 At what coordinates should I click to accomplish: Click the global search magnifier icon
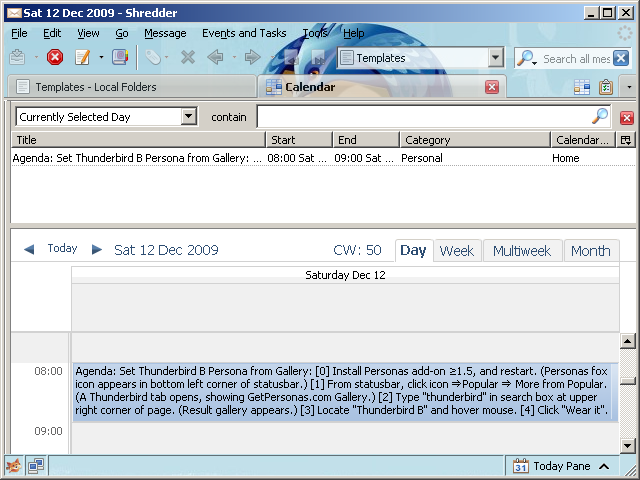click(526, 58)
